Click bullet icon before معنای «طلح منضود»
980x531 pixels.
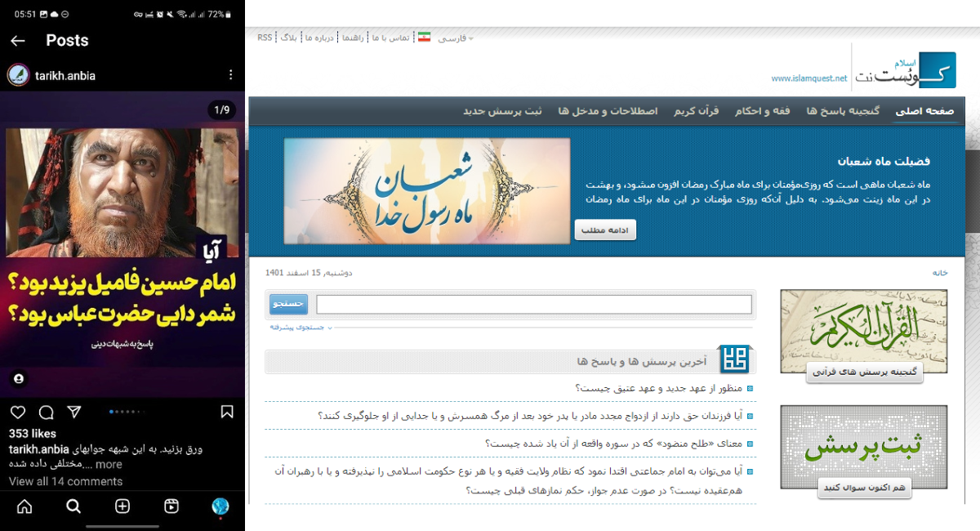751,444
